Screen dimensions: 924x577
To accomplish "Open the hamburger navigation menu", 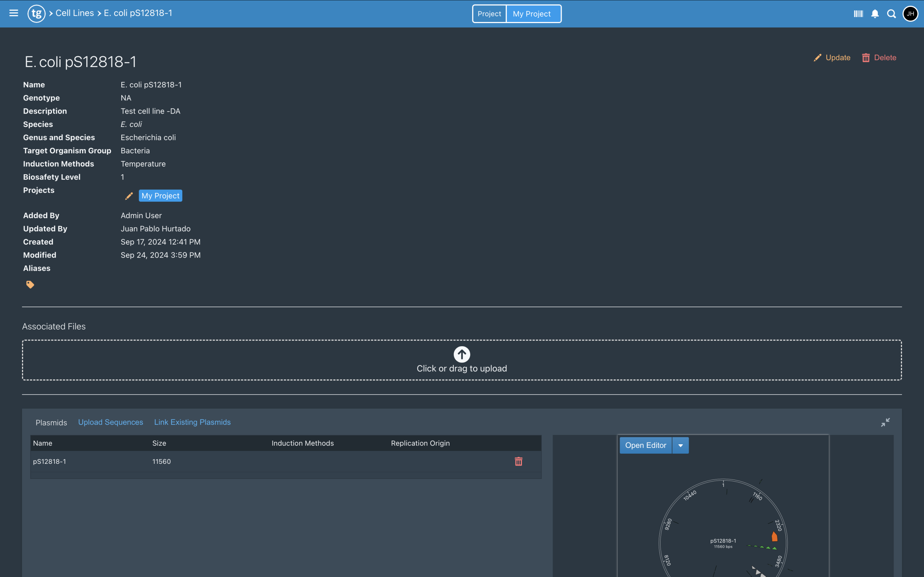I will (14, 13).
